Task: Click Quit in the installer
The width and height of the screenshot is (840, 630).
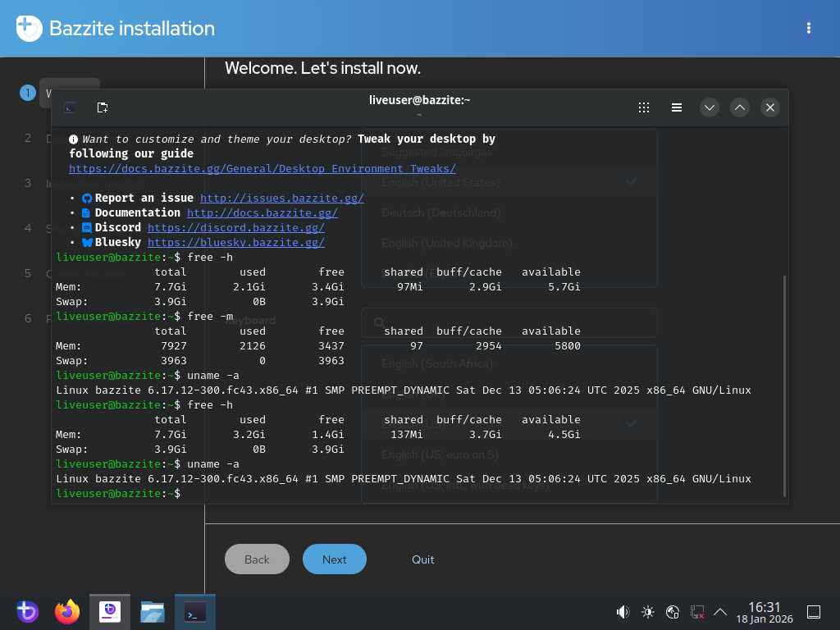Action: tap(422, 559)
